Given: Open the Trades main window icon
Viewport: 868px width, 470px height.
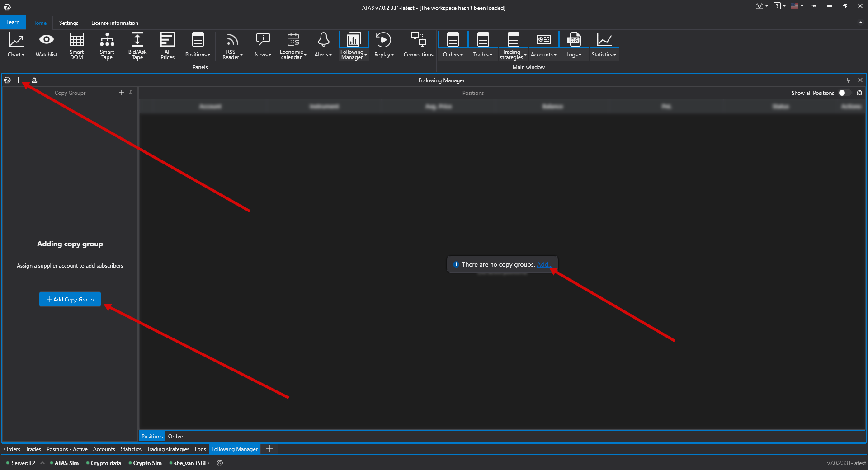Looking at the screenshot, I should pyautogui.click(x=483, y=40).
